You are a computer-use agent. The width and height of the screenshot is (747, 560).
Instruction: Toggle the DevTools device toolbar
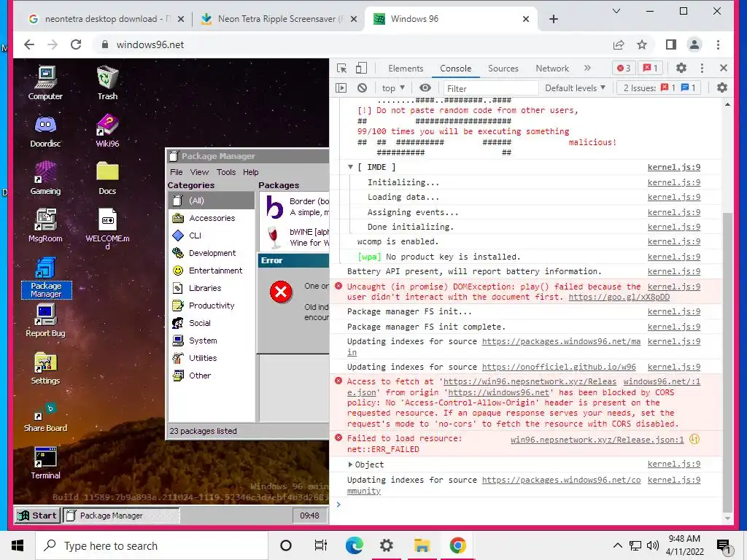tap(362, 68)
